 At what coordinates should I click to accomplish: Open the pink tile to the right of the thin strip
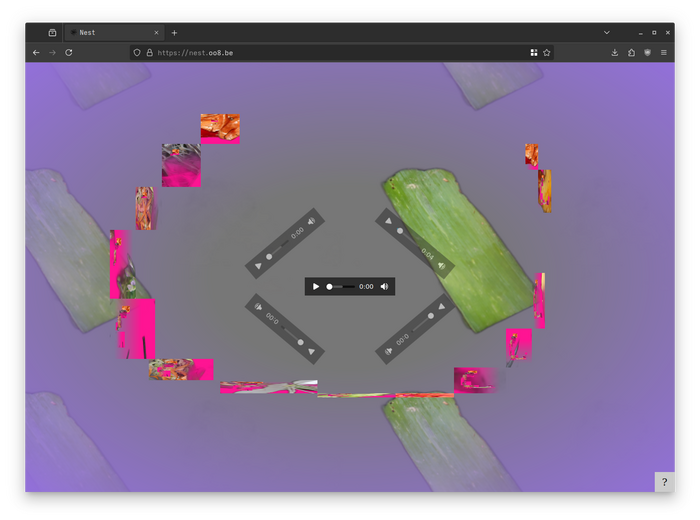(475, 380)
